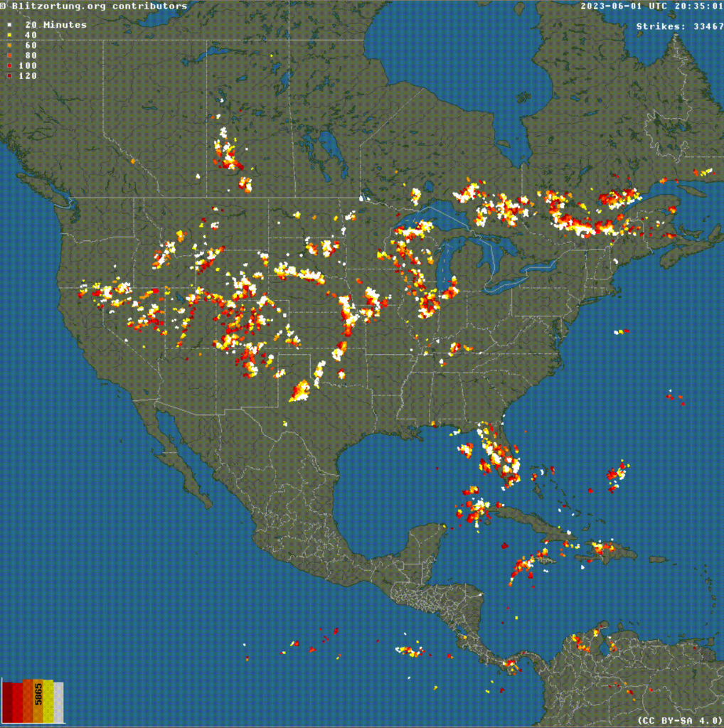Click the CC BY-SA 4.0 license text

click(681, 721)
